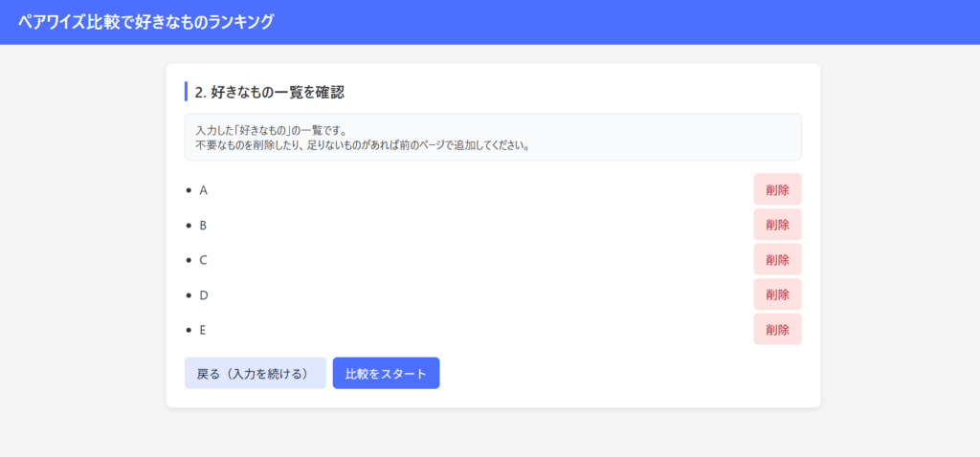Click the heading 2. 好きなもの一覧を確認
Screen dimensions: 980x457
pyautogui.click(x=269, y=92)
